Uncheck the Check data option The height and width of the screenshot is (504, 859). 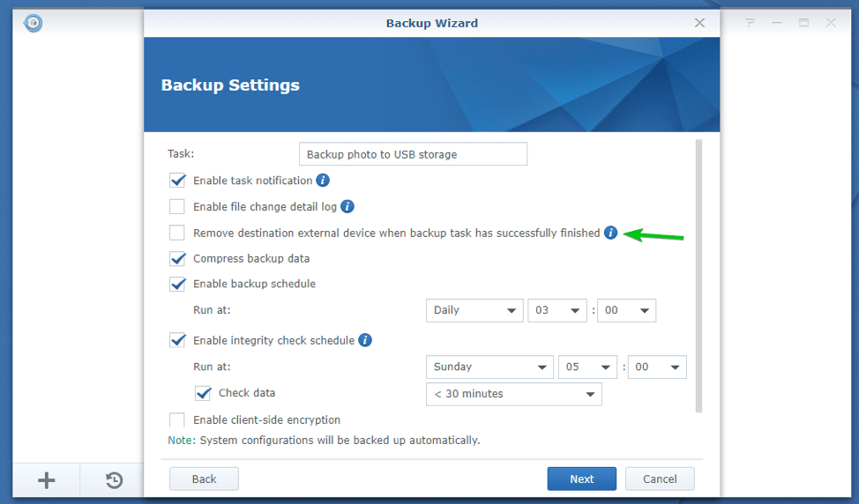click(x=203, y=393)
